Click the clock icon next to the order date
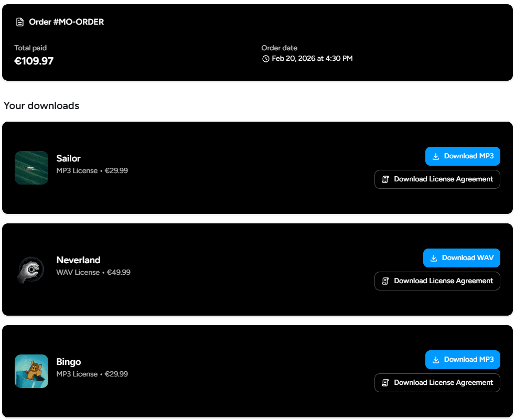The width and height of the screenshot is (515, 420). pyautogui.click(x=265, y=59)
